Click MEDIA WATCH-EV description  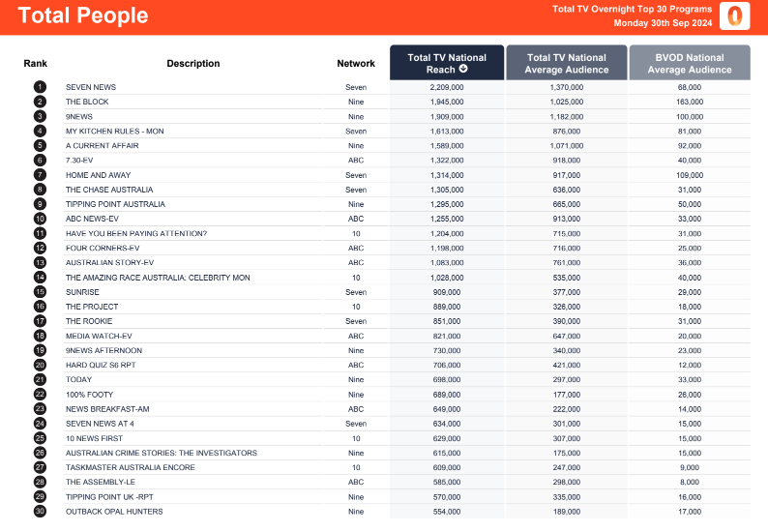(99, 336)
